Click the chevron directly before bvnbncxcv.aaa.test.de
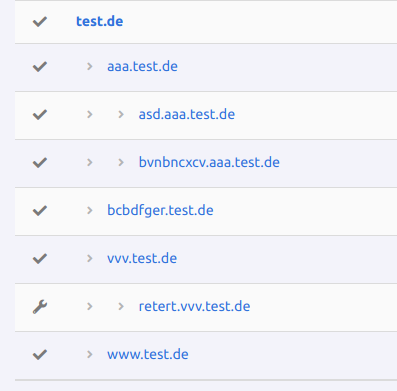The width and height of the screenshot is (397, 391). [x=121, y=162]
